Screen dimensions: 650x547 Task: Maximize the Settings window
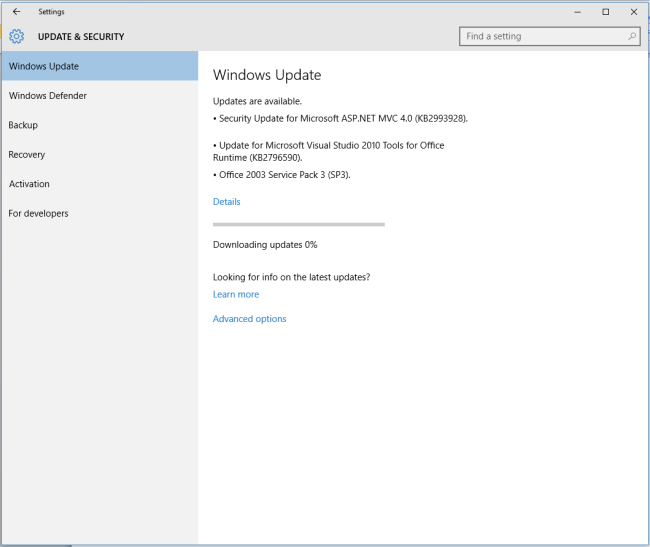[606, 12]
